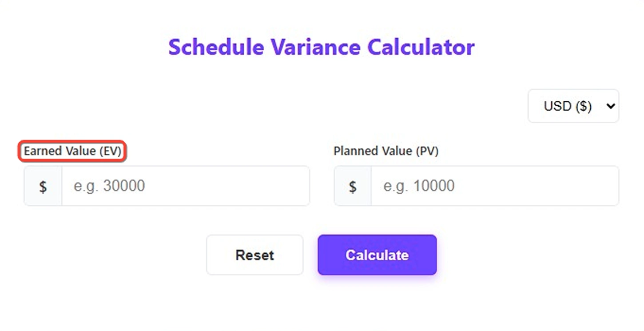The height and width of the screenshot is (331, 644).
Task: Click the Schedule Variance Calculator title
Action: [x=322, y=47]
